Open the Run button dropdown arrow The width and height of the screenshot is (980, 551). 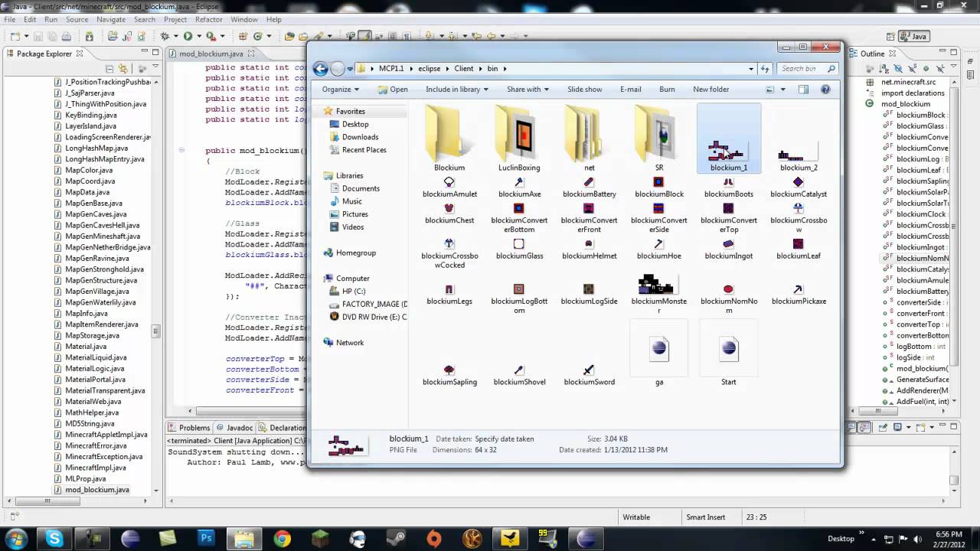(198, 37)
